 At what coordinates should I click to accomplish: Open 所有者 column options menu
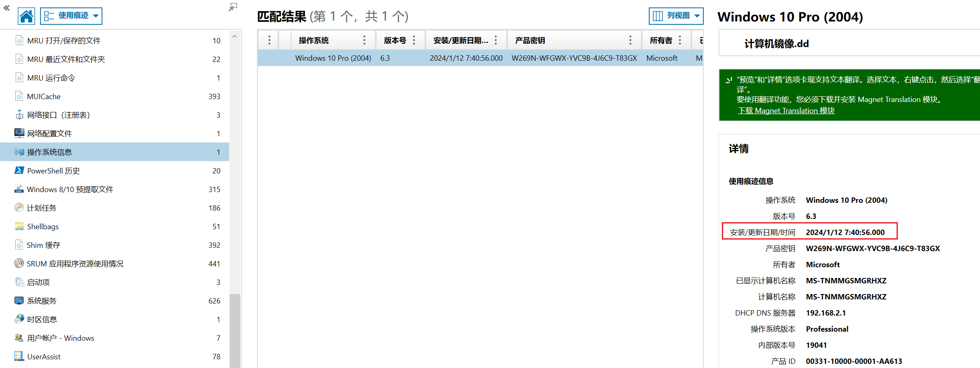[680, 40]
